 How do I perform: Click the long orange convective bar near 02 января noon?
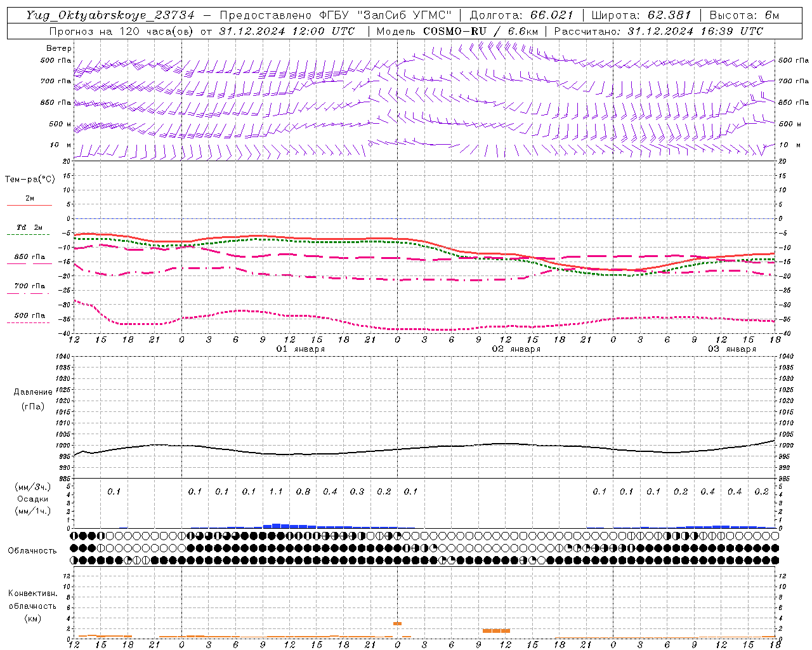point(496,630)
